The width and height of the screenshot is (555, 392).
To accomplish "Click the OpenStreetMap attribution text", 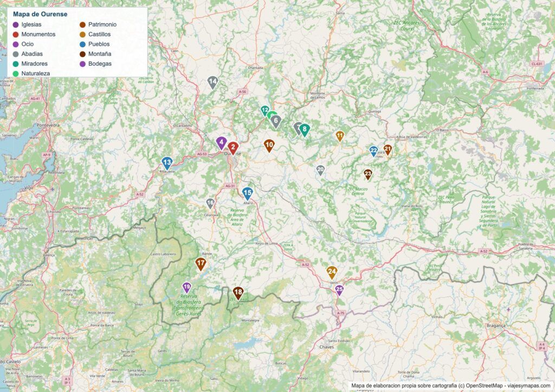I will 450,385.
